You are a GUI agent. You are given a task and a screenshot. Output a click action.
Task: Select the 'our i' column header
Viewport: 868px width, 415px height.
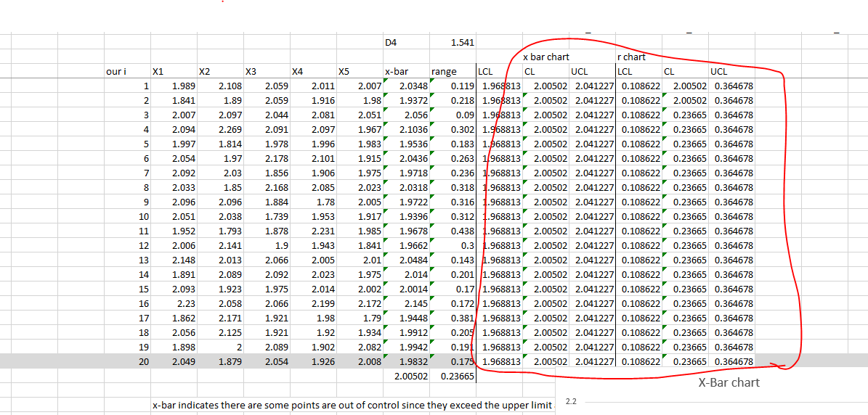pyautogui.click(x=127, y=71)
